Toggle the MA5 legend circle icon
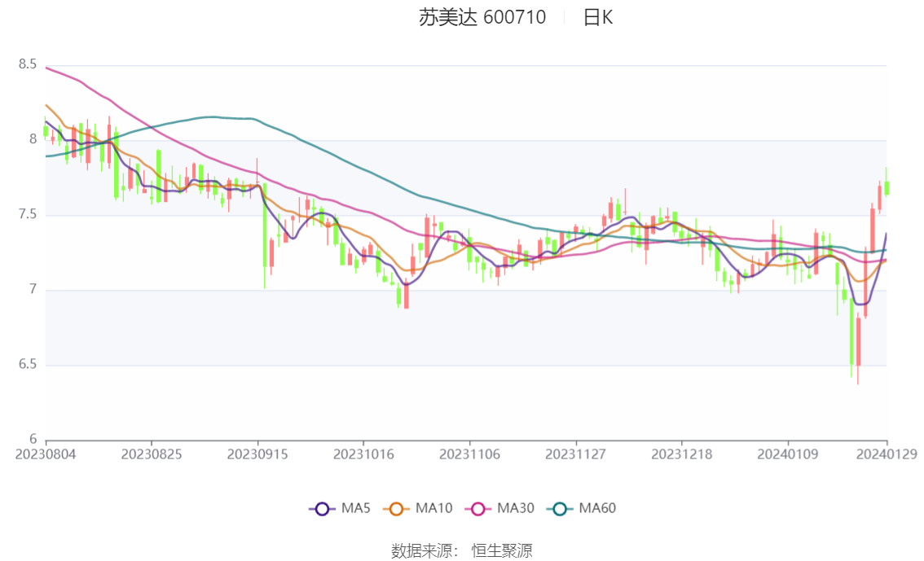This screenshot has height=561, width=924. coord(322,509)
